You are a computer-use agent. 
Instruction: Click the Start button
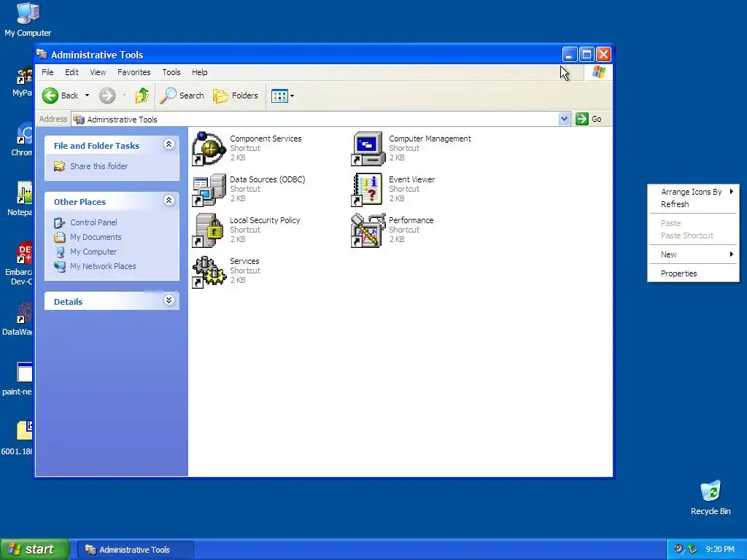(x=35, y=550)
